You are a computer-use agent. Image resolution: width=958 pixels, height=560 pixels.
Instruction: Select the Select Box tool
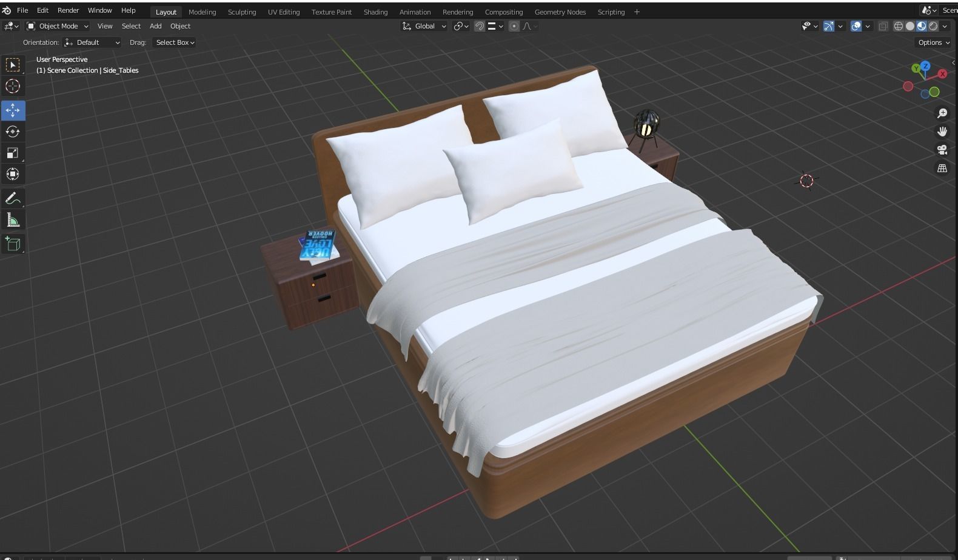click(x=13, y=65)
